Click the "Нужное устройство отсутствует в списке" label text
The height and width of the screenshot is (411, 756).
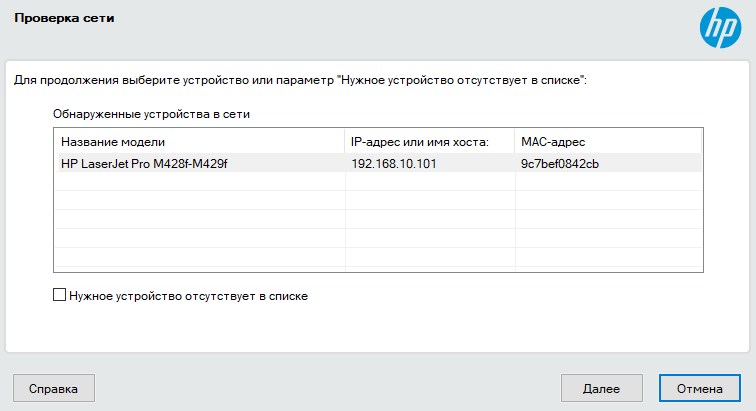pos(188,296)
